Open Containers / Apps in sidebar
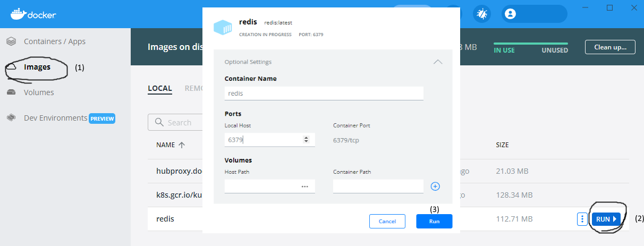 54,41
